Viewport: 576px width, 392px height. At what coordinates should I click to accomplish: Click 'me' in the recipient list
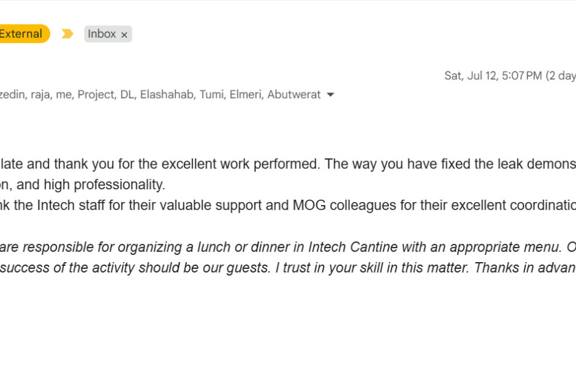(65, 95)
